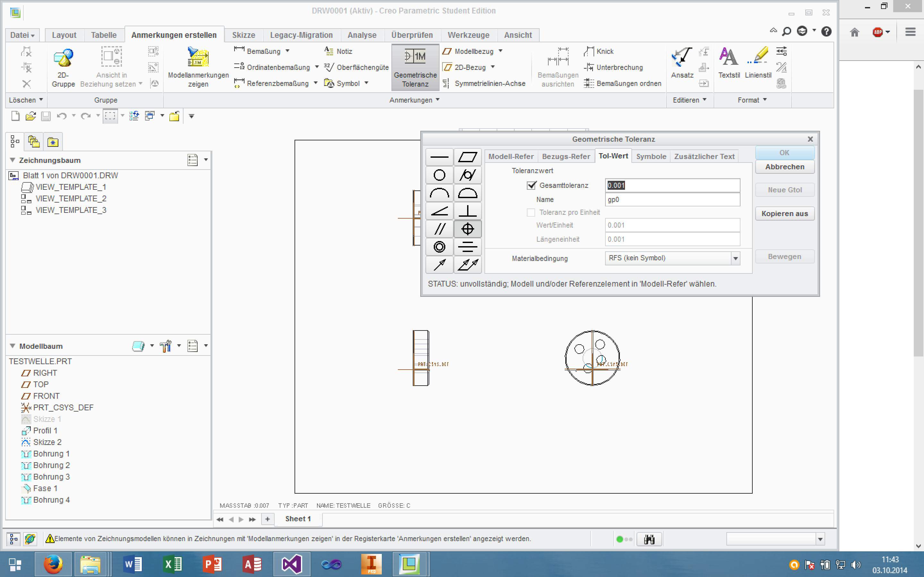Open the Materialbedingung dropdown
This screenshot has height=577, width=924.
[x=735, y=258]
